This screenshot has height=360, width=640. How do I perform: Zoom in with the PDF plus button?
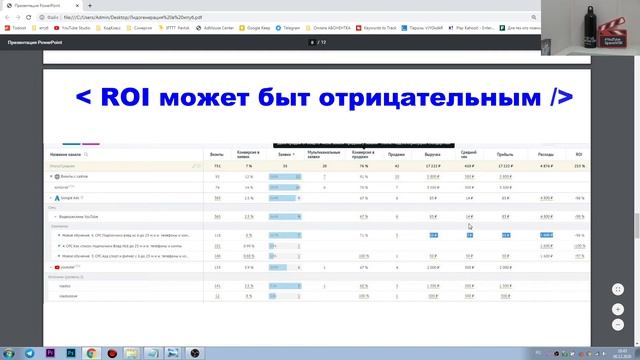click(x=618, y=309)
